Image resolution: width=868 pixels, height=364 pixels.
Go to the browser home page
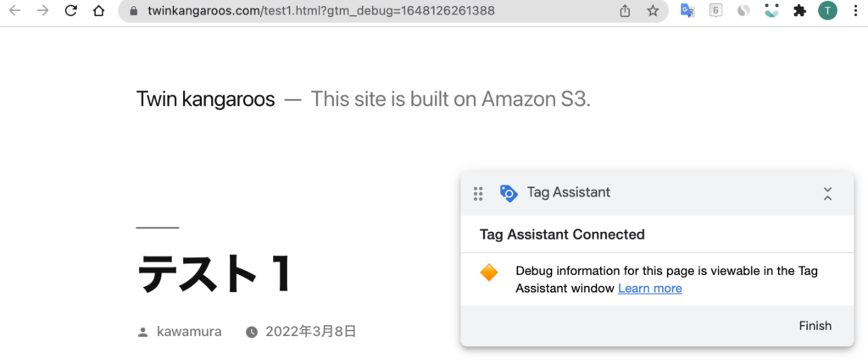click(x=98, y=10)
